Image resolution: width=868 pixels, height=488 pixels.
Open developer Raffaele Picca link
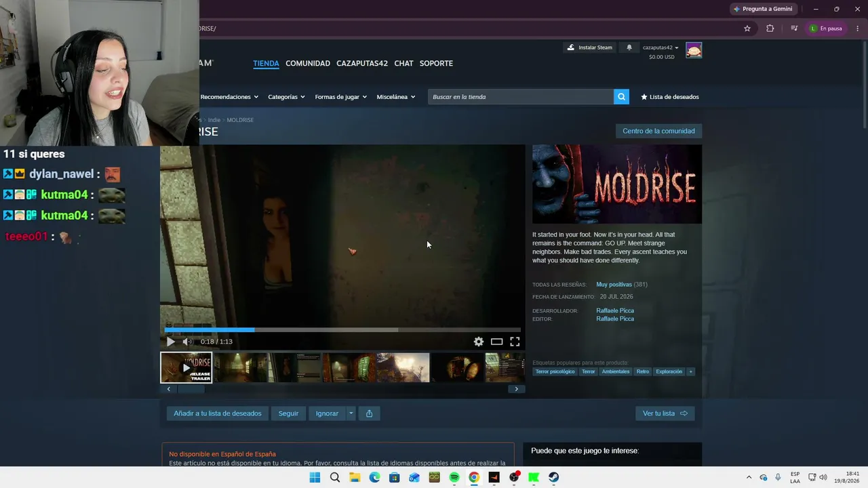pyautogui.click(x=615, y=310)
